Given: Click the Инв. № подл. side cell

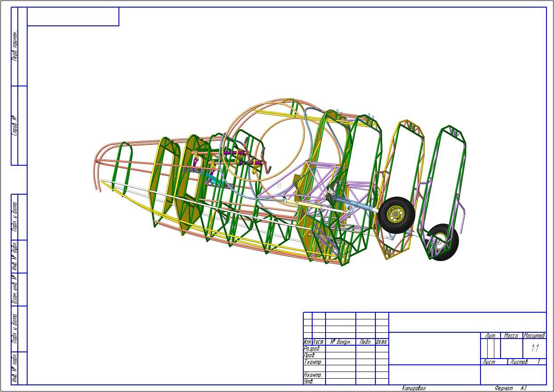Looking at the screenshot, I should (x=14, y=368).
